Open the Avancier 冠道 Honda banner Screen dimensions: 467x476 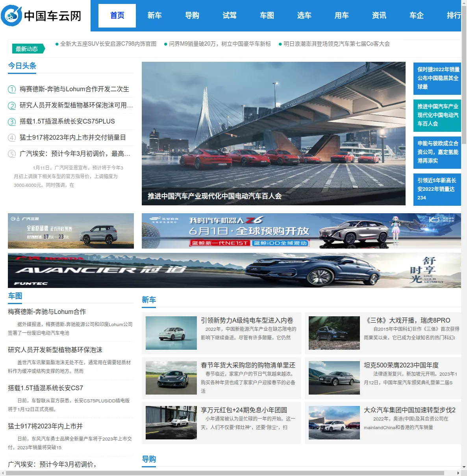pyautogui.click(x=234, y=270)
